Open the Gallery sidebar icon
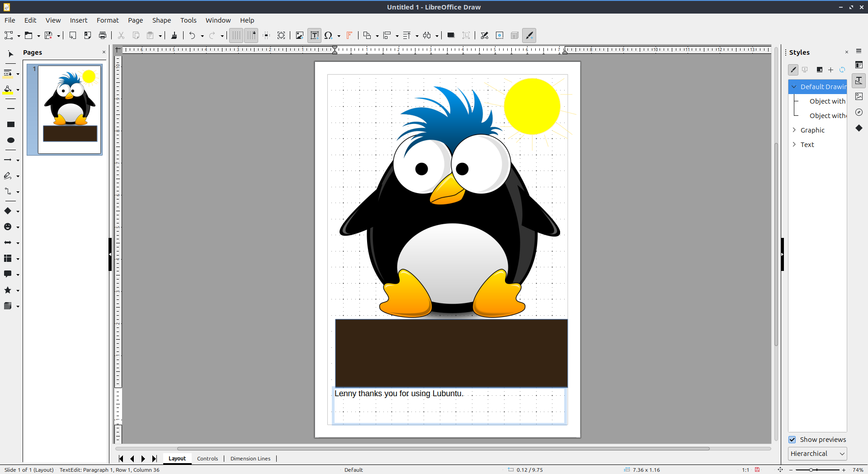The height and width of the screenshot is (474, 868). pos(859,96)
